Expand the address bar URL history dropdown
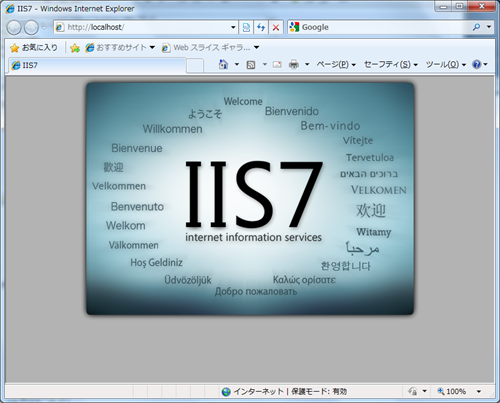The width and height of the screenshot is (500, 403). point(233,27)
